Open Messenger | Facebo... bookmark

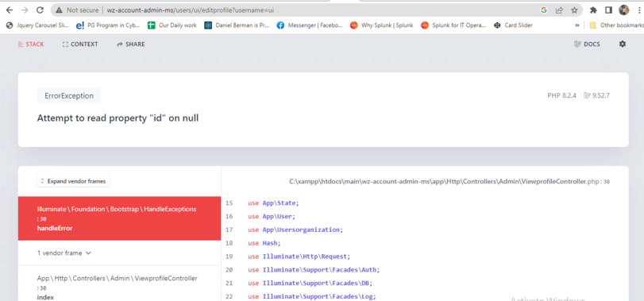309,25
